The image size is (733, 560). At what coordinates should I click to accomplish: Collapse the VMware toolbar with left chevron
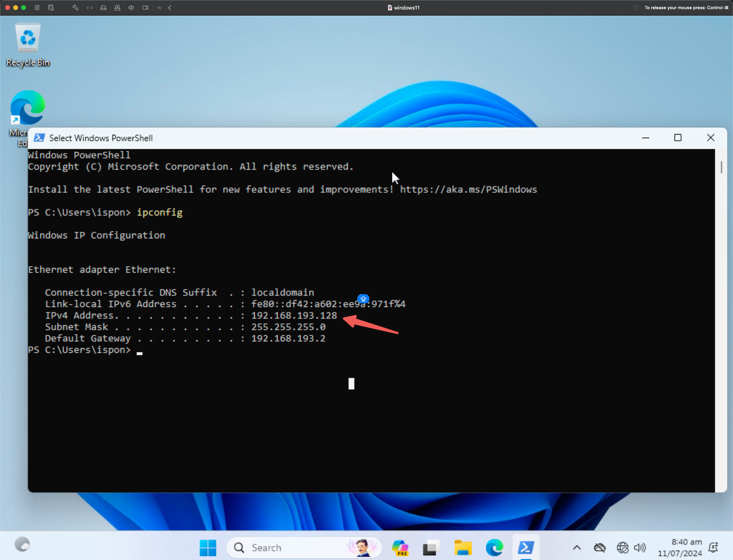point(170,8)
